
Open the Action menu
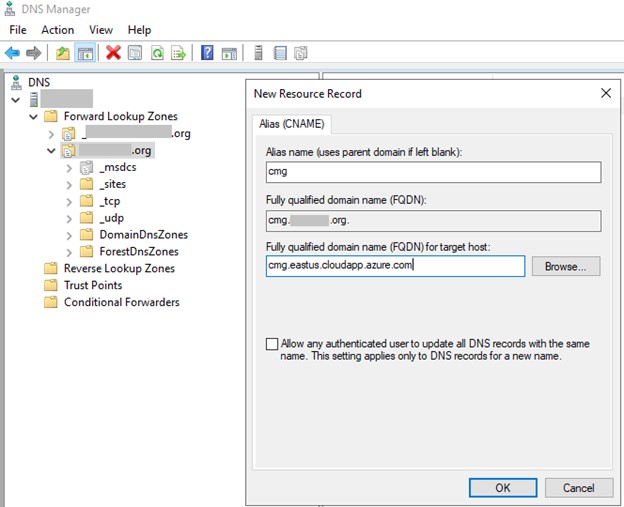(58, 30)
